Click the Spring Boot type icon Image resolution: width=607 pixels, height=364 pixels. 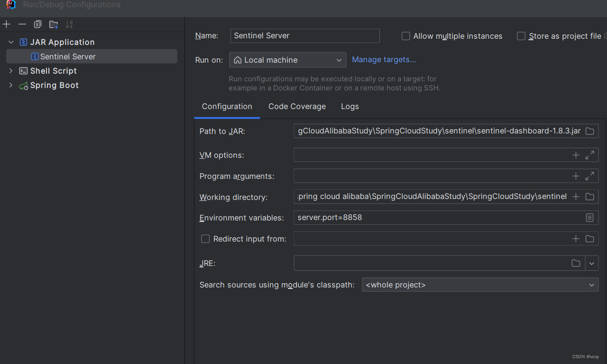(x=23, y=86)
